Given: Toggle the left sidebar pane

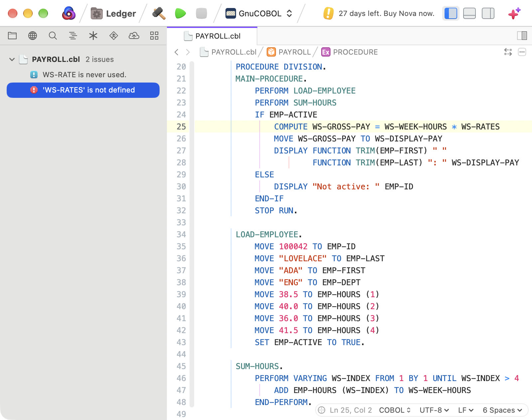Looking at the screenshot, I should tap(451, 13).
